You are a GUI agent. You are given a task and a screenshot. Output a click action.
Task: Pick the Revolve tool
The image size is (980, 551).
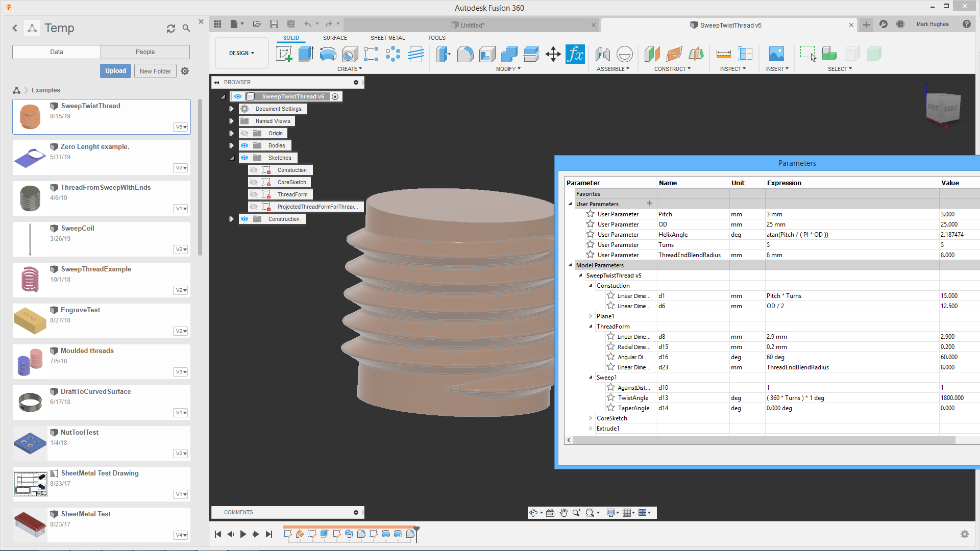click(328, 54)
